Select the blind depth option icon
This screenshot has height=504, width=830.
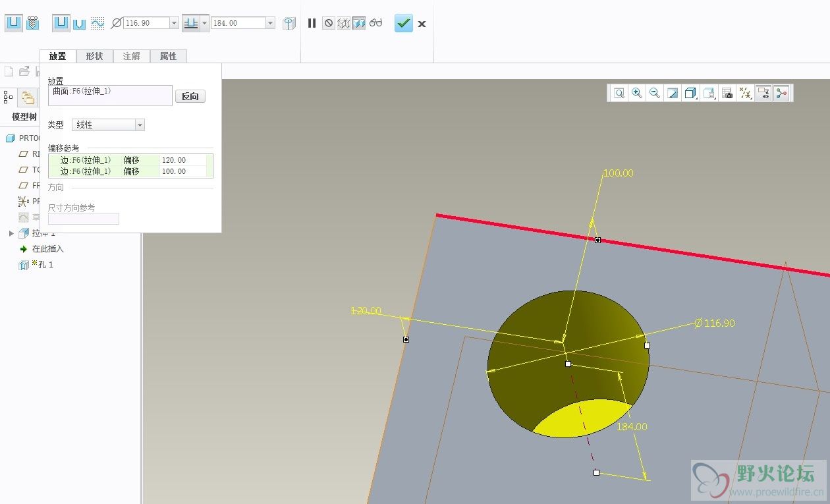click(x=191, y=23)
